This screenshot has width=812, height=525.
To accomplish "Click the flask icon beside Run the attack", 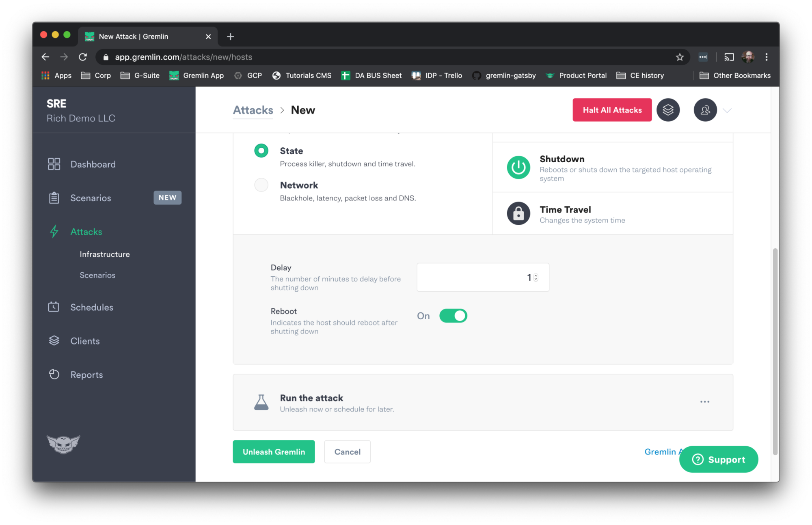I will point(261,402).
